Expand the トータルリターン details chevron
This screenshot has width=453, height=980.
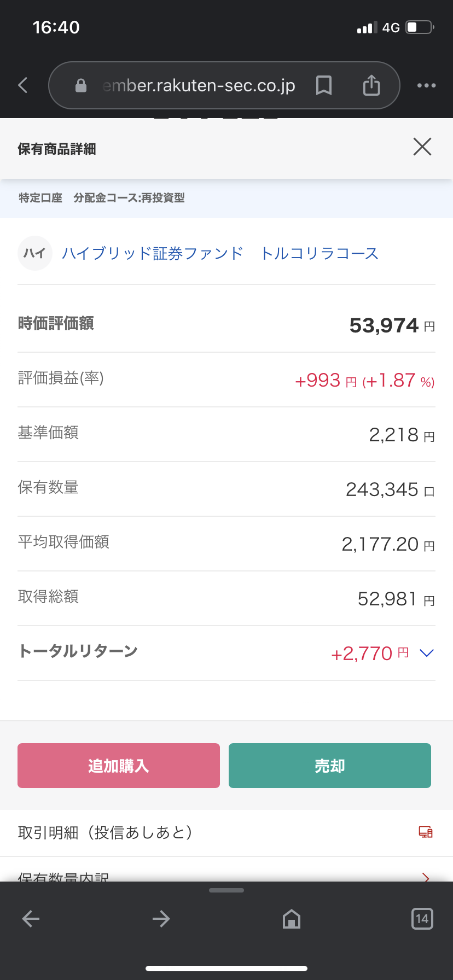(426, 653)
